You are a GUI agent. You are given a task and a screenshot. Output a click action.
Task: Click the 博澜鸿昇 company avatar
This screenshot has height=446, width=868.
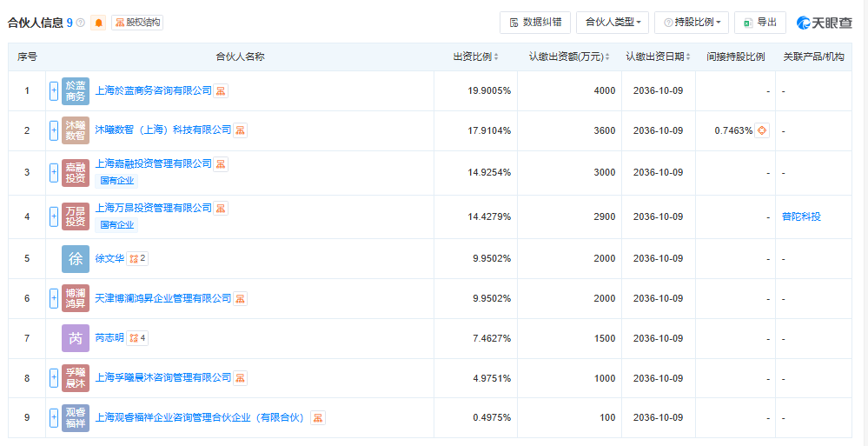(x=76, y=298)
